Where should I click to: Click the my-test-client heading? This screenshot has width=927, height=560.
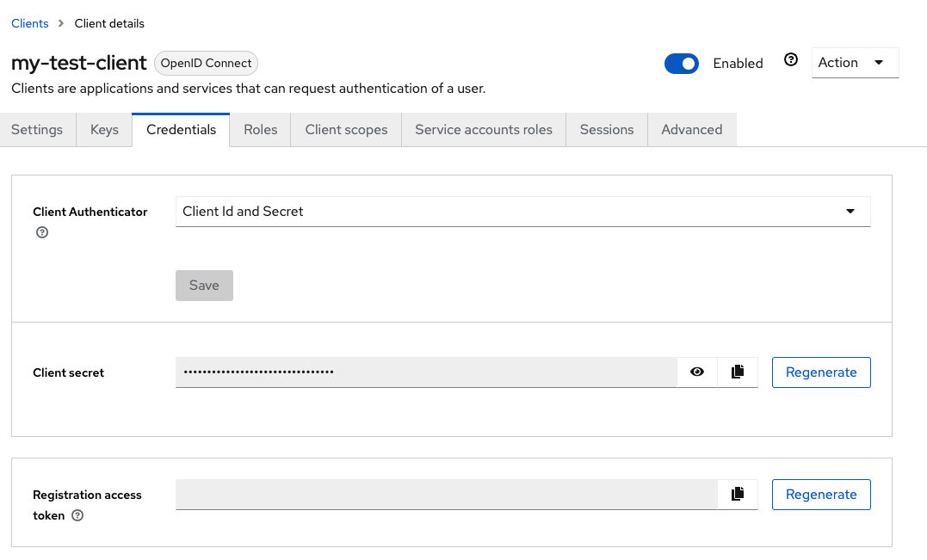78,63
